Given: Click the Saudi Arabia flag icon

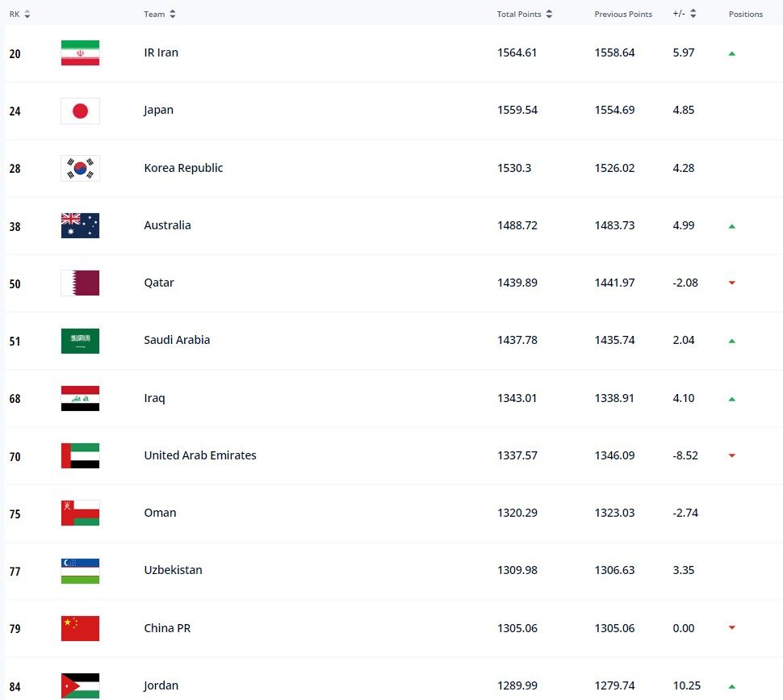Looking at the screenshot, I should click(79, 341).
